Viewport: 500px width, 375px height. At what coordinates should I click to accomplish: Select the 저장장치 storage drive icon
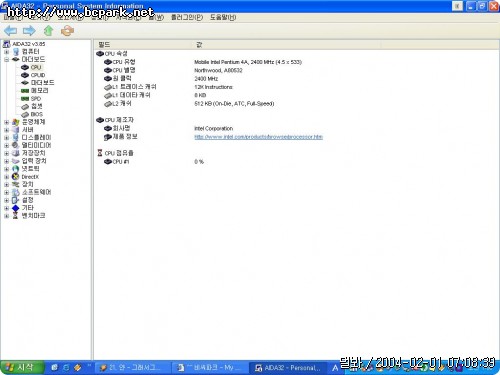coord(16,153)
